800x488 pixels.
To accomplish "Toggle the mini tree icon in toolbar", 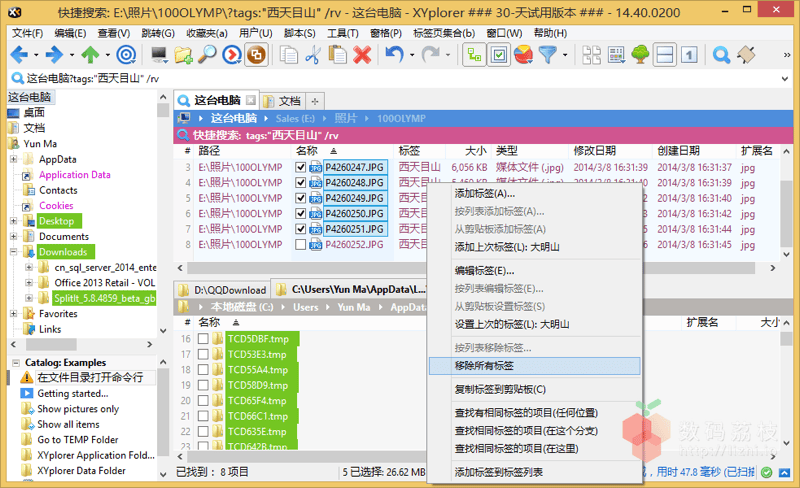I will (474, 55).
